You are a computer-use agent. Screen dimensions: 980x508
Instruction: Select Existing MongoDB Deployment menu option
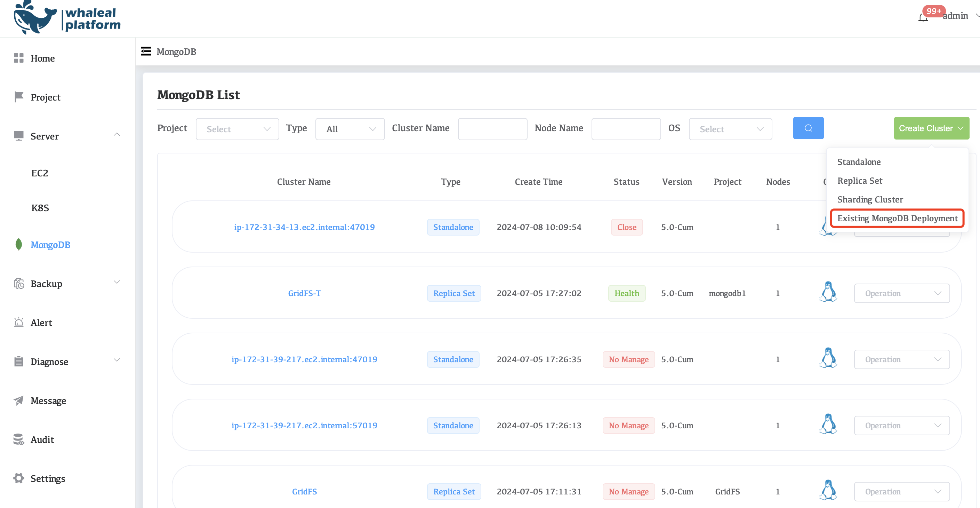(x=897, y=219)
